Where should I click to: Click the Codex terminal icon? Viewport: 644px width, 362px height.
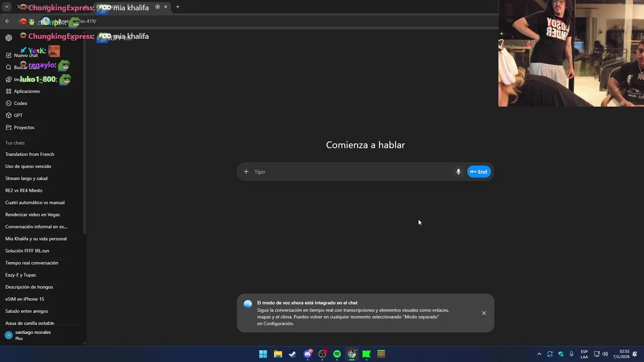(9, 104)
